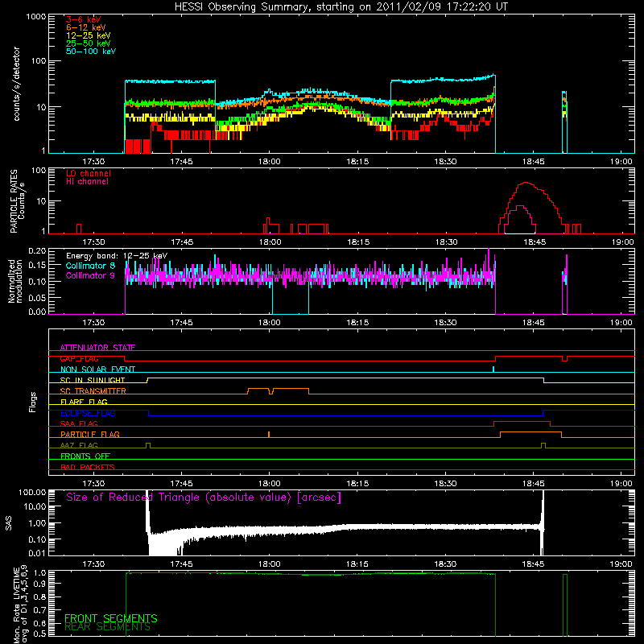The height and width of the screenshot is (644, 644).
Task: Click the FRONTS OFF flag label
Action: pyautogui.click(x=85, y=456)
